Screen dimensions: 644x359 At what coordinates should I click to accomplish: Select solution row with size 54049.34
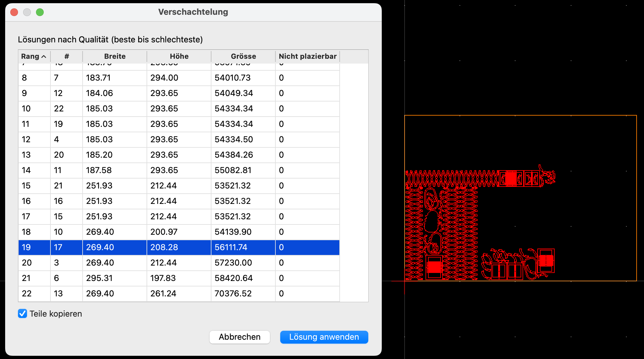[x=234, y=93]
